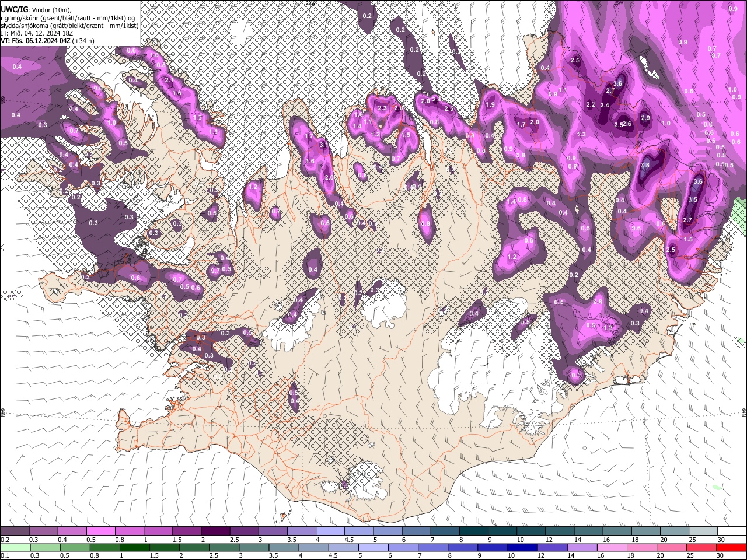Pick the snow scale swatch labeled 2.5
This screenshot has width=747, height=560.
(244, 531)
